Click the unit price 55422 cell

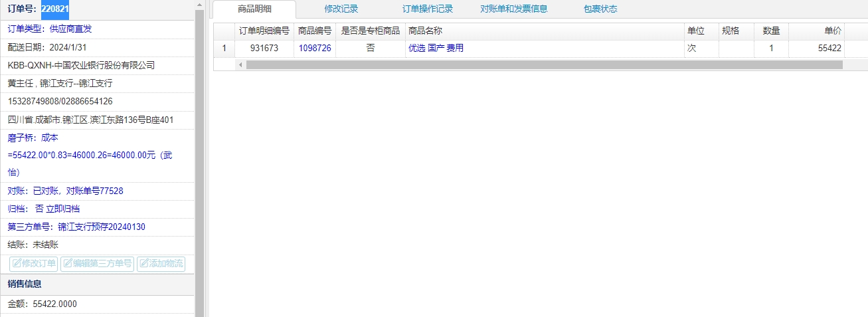click(x=816, y=48)
